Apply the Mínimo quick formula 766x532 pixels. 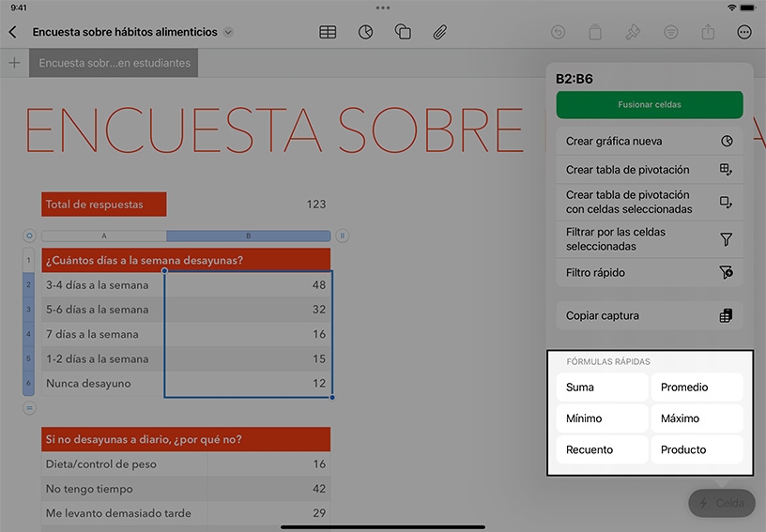coord(602,418)
